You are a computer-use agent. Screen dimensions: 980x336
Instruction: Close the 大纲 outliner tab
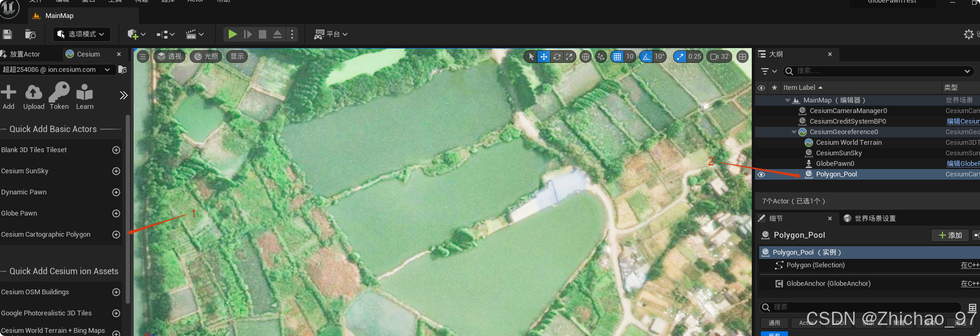pos(830,54)
